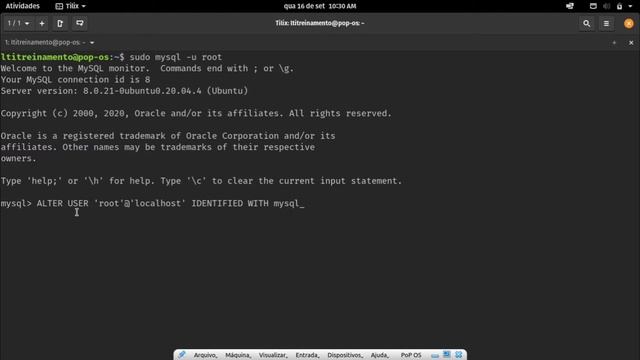The image size is (640, 360).
Task: Click the pin icon on the VirtualBox mini toolbar
Action: pyautogui.click(x=182, y=355)
